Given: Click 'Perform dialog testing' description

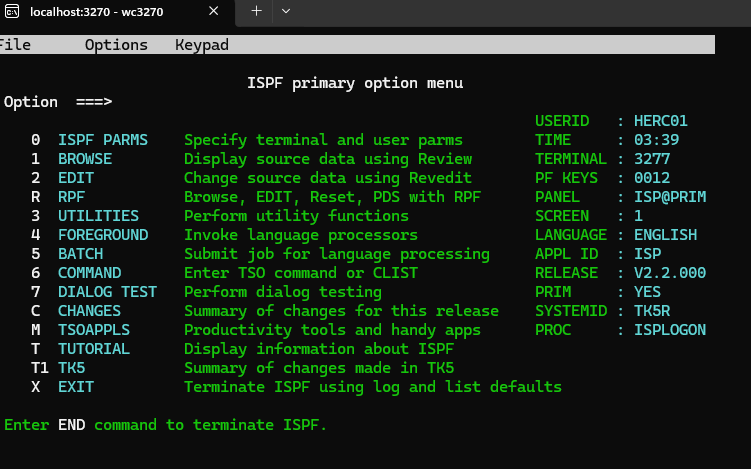Looking at the screenshot, I should 283,292.
